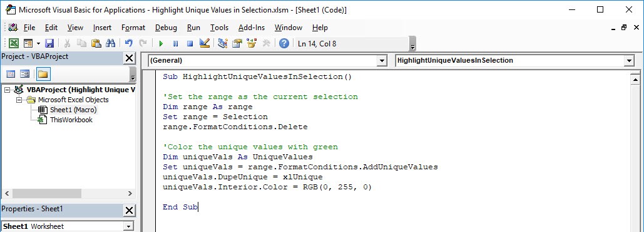Click the Project pane horizontal scrollbar left arrow
The height and width of the screenshot is (232, 644).
tap(6, 193)
